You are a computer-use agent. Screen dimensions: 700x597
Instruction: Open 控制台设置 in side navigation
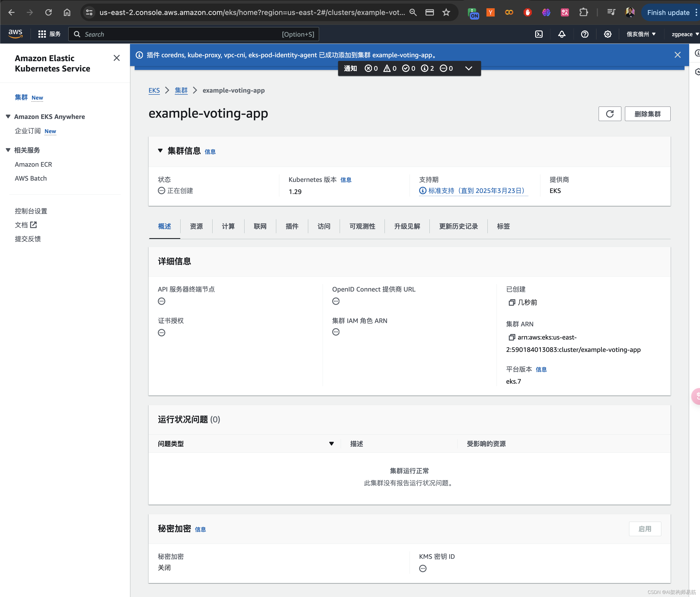(31, 211)
